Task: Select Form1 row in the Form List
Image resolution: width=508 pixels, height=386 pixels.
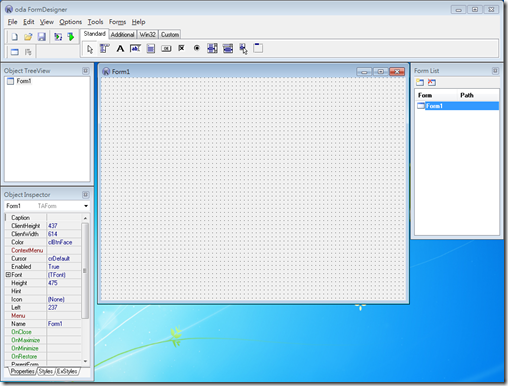Action: [x=457, y=106]
